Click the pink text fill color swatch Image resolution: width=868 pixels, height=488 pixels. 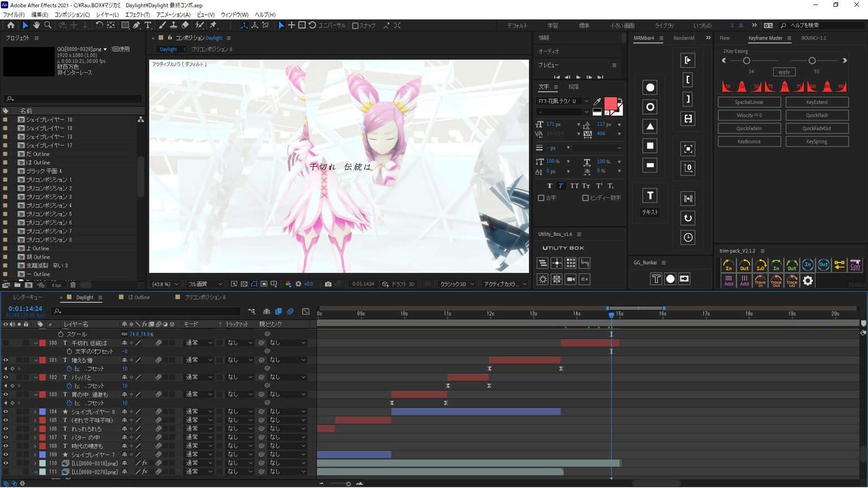pyautogui.click(x=610, y=103)
